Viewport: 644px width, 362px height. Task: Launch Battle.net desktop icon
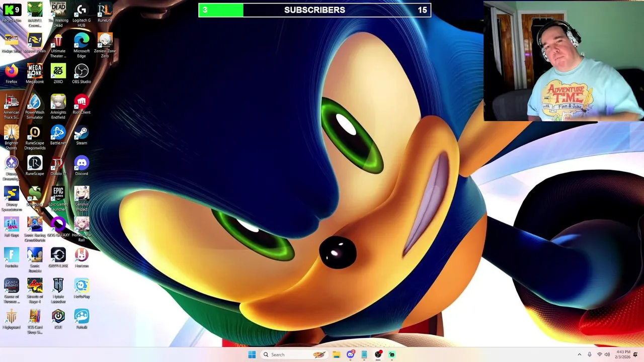[58, 135]
